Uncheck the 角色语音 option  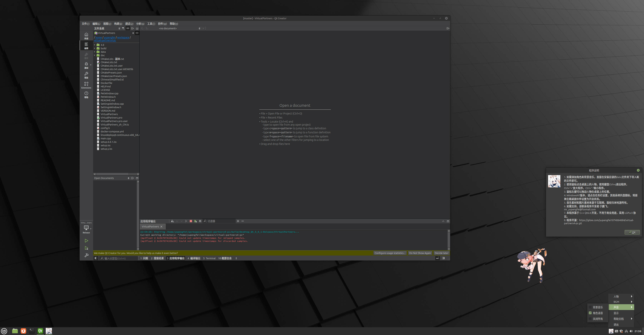(590, 313)
